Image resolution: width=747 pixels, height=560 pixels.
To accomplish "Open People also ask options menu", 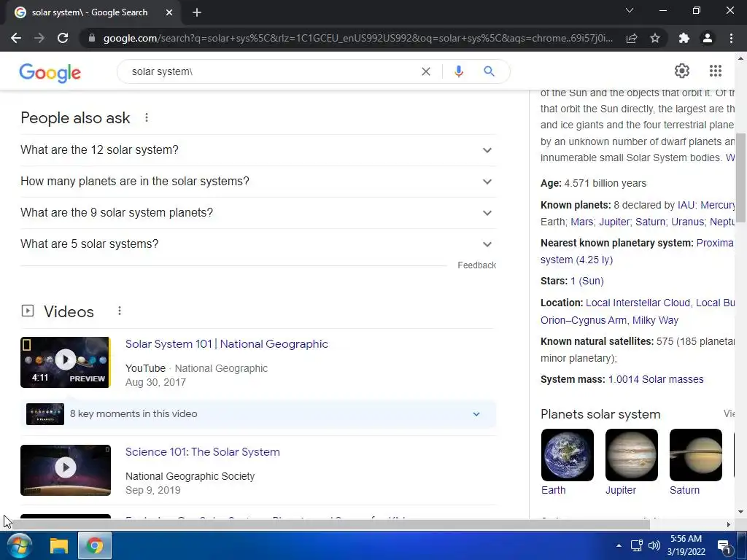I will tap(146, 117).
